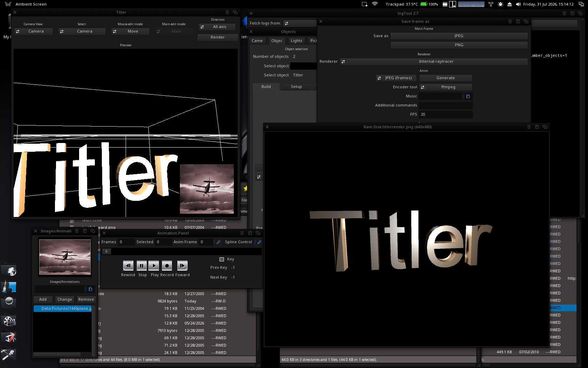The image size is (588, 368).
Task: Select the Data:Pictures/1440plane list entry
Action: click(63, 309)
